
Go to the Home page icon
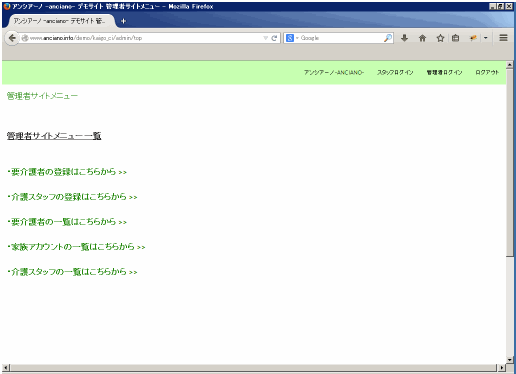coord(422,38)
